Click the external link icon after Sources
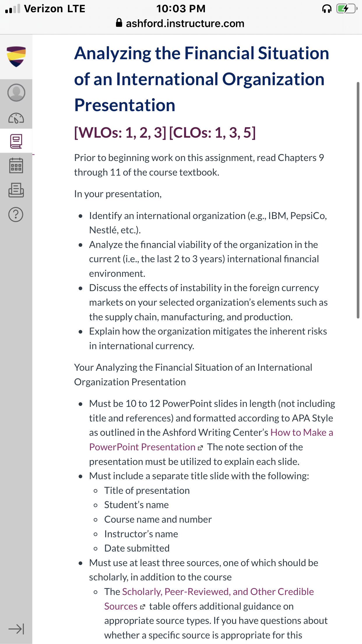Image resolution: width=362 pixels, height=644 pixels. click(x=143, y=607)
